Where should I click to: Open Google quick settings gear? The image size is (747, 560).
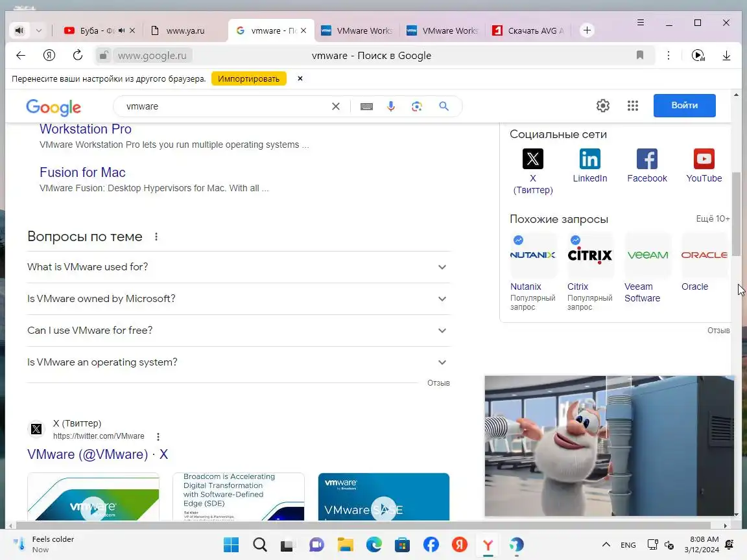click(603, 106)
